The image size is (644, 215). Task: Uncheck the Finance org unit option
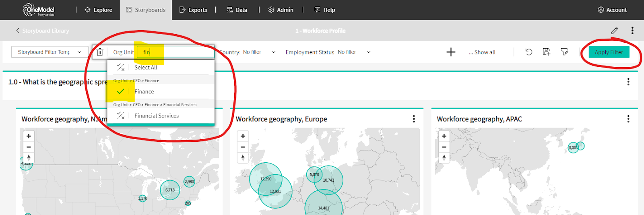(120, 92)
